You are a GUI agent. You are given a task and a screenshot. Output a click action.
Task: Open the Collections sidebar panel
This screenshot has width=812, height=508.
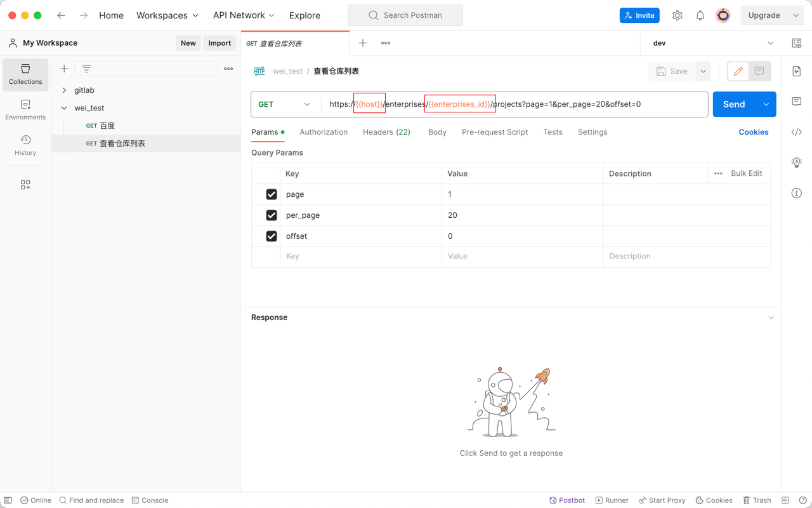(x=25, y=74)
